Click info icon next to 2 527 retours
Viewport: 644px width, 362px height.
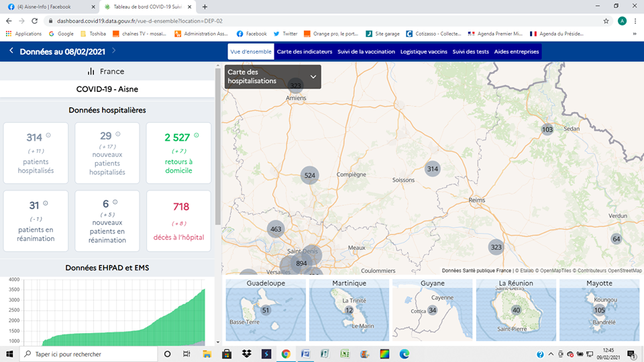click(197, 135)
